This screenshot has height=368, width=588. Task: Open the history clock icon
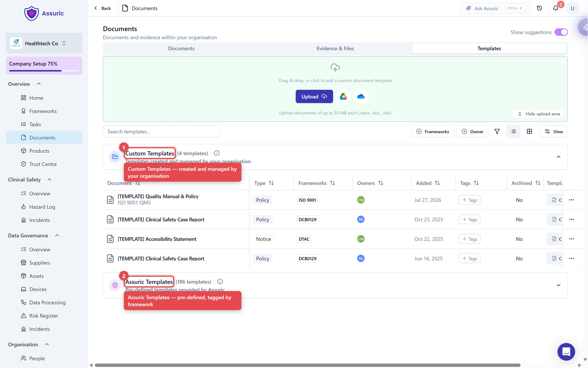(x=539, y=8)
